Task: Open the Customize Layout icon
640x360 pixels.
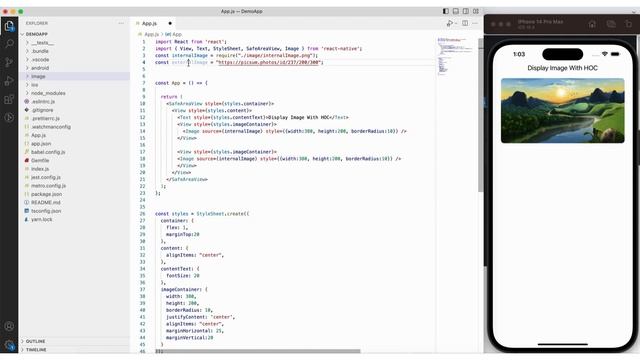Action: [476, 11]
